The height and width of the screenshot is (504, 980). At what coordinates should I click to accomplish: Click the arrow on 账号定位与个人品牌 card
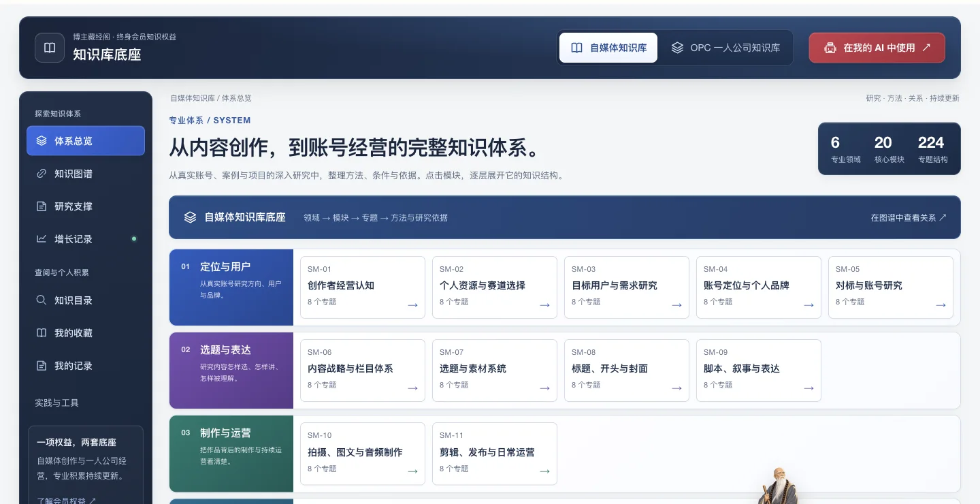point(808,305)
